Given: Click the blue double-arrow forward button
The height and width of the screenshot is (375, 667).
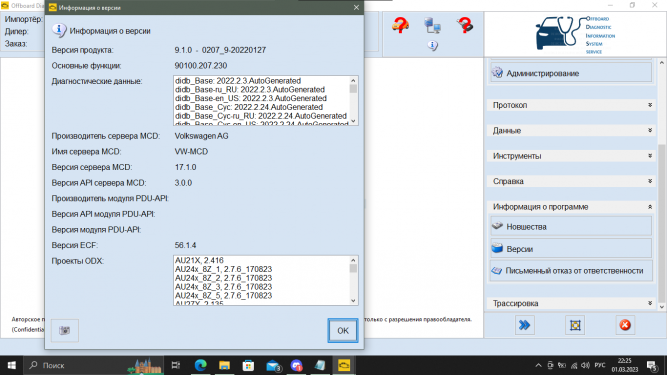Looking at the screenshot, I should pos(524,325).
